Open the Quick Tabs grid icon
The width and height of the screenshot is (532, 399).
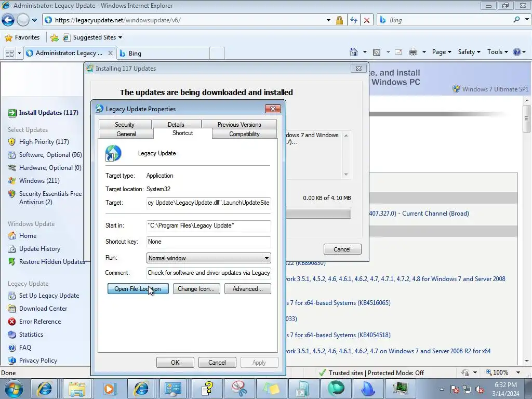[x=9, y=54]
